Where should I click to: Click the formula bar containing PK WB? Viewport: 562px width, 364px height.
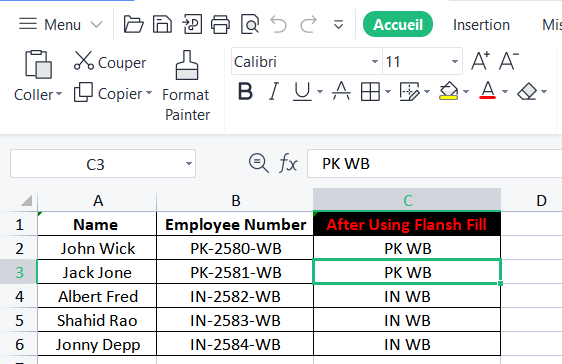point(434,164)
